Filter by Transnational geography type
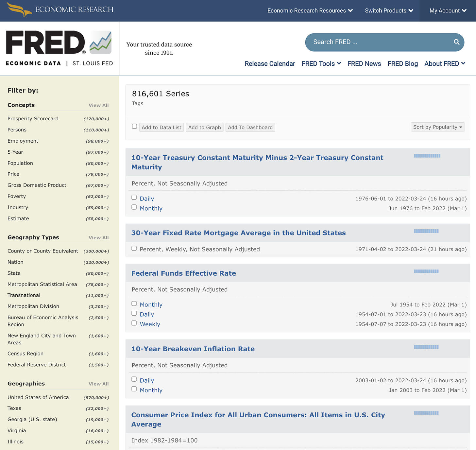Screen dimensions: 476x450 [24, 295]
